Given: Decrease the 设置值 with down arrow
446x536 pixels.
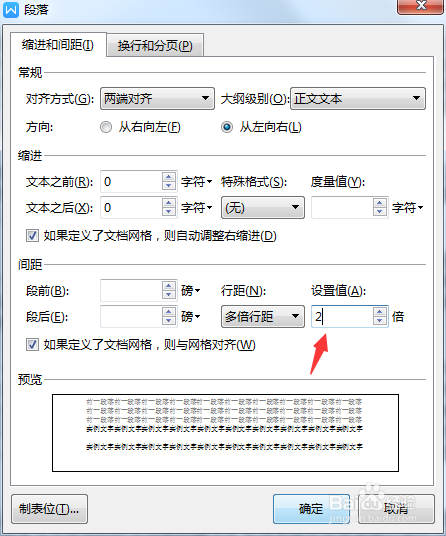Looking at the screenshot, I should click(x=380, y=321).
